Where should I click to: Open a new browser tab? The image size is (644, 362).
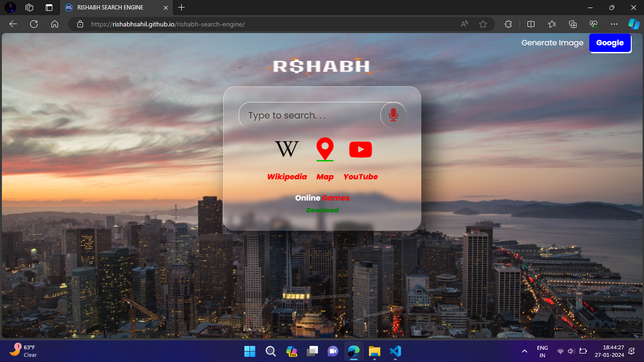182,8
